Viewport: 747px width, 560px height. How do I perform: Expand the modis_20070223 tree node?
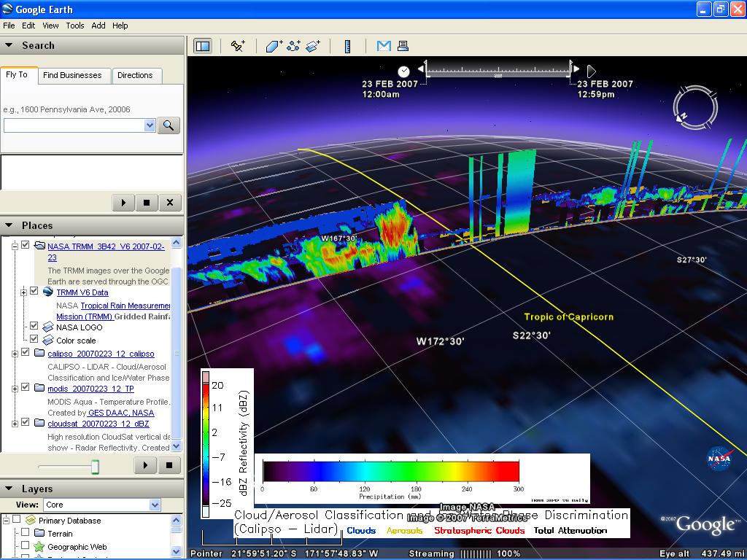click(x=15, y=389)
